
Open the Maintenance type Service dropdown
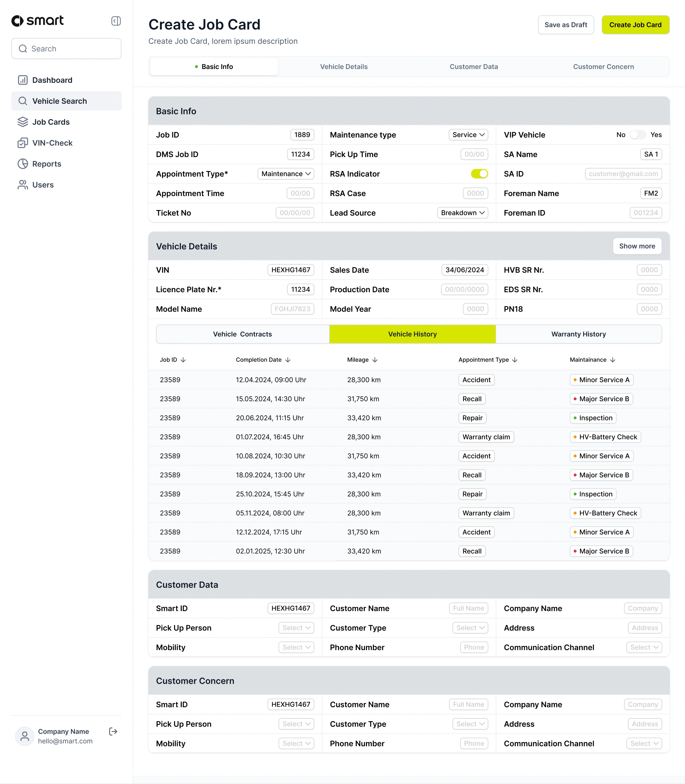coord(468,135)
